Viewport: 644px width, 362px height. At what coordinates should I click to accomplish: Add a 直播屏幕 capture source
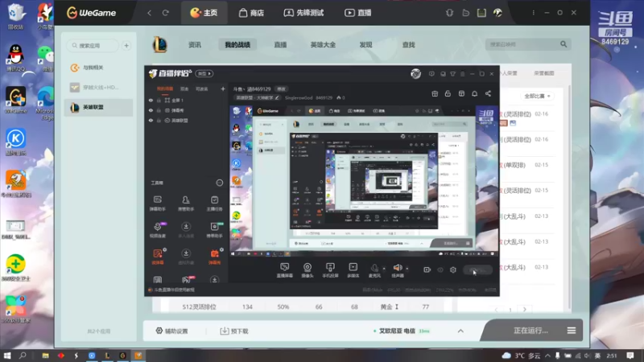click(x=285, y=270)
